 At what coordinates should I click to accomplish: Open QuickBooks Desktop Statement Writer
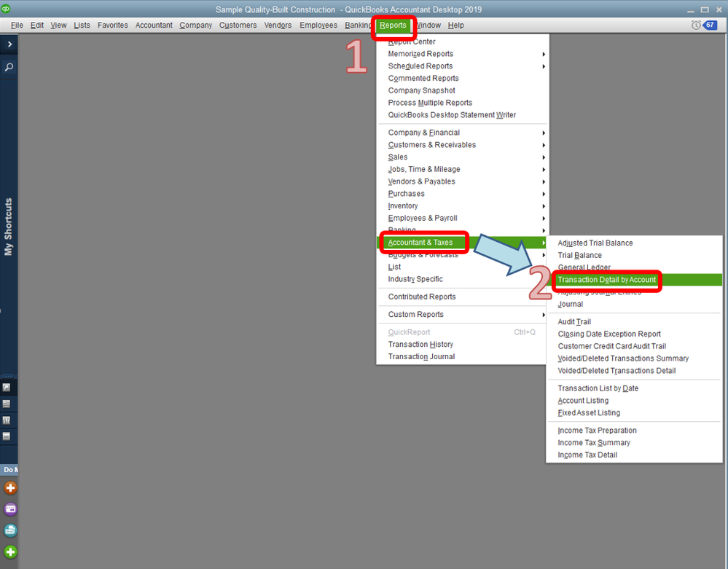452,114
